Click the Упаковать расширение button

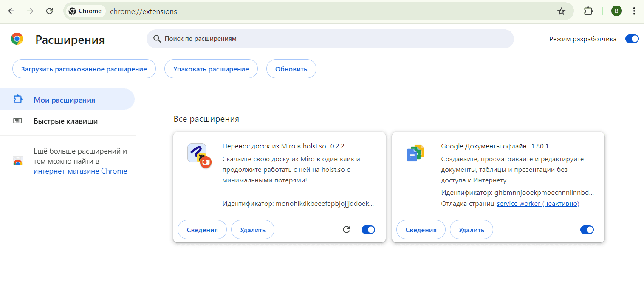(x=211, y=69)
